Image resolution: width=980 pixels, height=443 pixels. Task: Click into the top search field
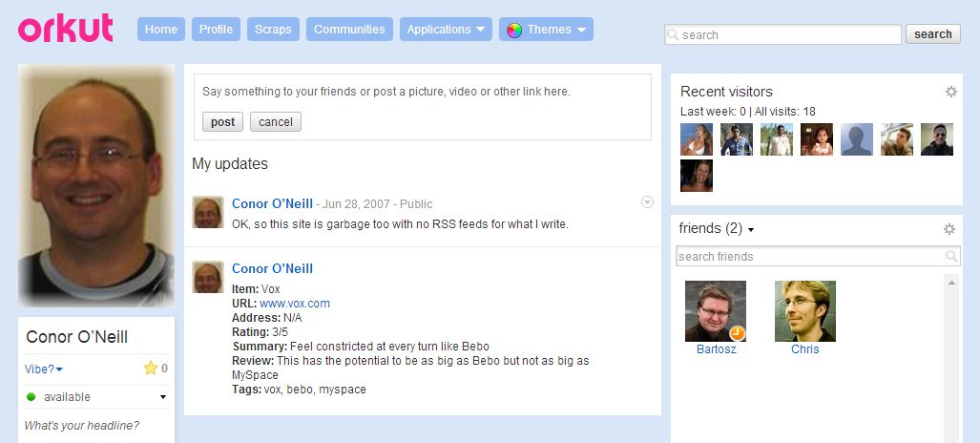(782, 34)
